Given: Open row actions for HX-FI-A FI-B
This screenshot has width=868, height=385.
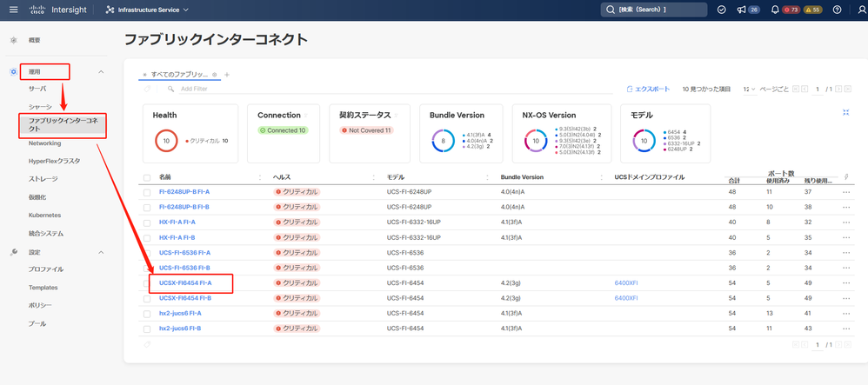Looking at the screenshot, I should pyautogui.click(x=846, y=237).
